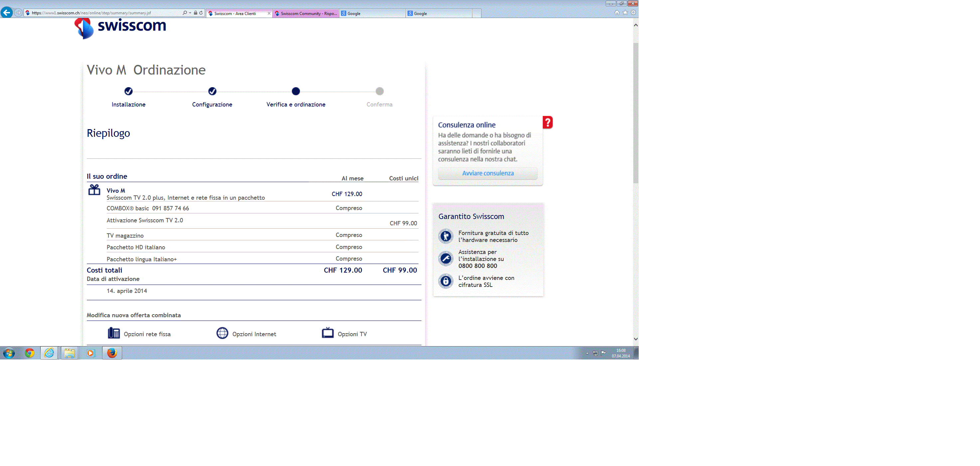Click the scrollbar down arrow
The width and height of the screenshot is (980, 466).
coord(636,339)
